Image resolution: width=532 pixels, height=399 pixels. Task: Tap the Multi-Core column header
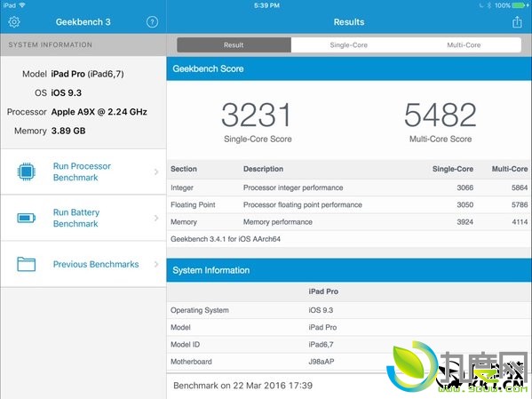click(510, 169)
